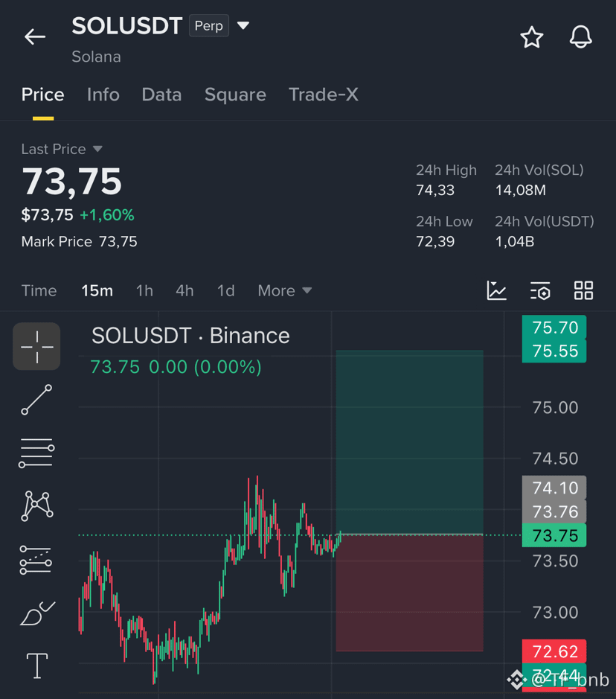Select the crosshair cursor tool

click(x=36, y=346)
